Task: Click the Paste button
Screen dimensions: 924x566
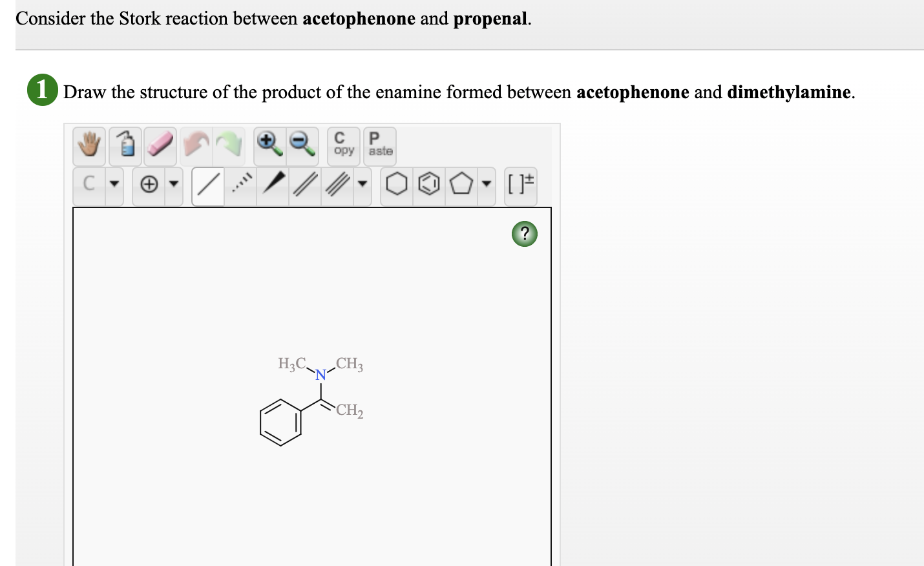Action: tap(379, 145)
